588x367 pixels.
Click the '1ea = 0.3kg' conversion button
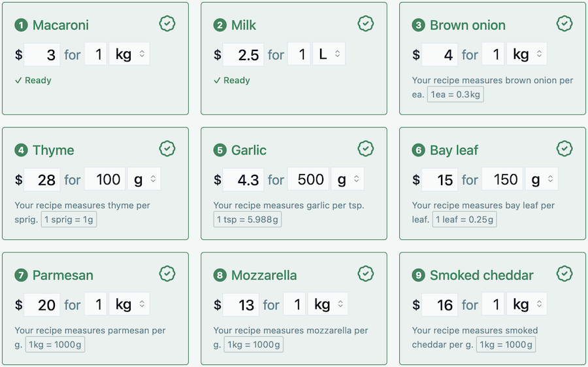(455, 95)
